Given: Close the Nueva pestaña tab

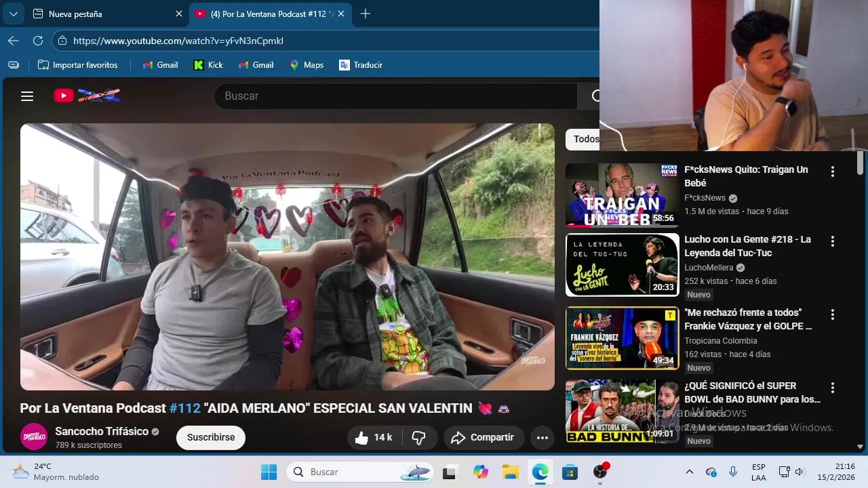Looking at the screenshot, I should (179, 14).
